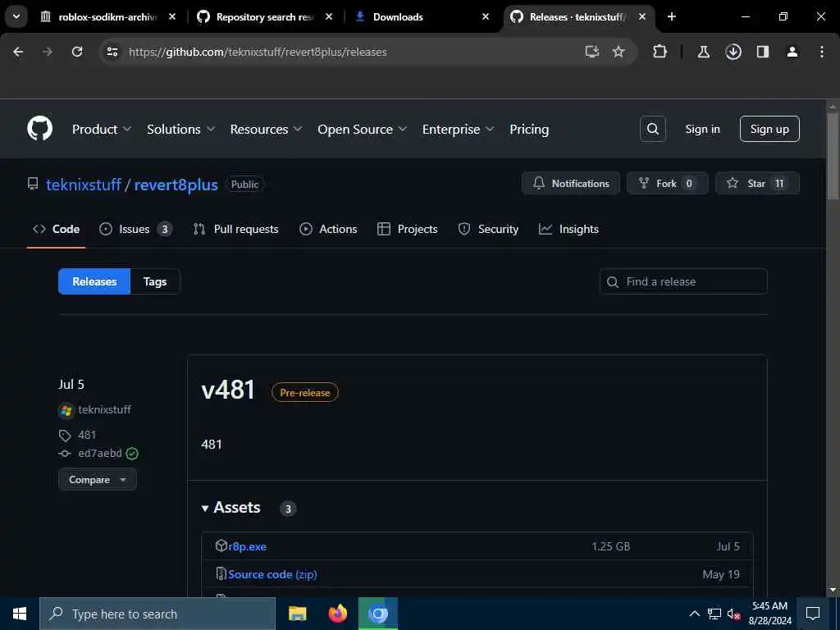Image resolution: width=840 pixels, height=630 pixels.
Task: Click the network tray icon
Action: (x=714, y=614)
